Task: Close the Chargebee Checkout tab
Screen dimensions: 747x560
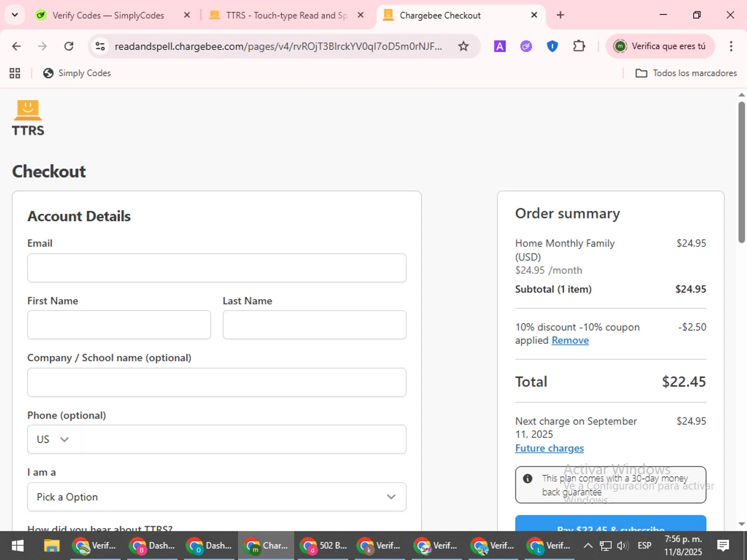Action: [534, 15]
